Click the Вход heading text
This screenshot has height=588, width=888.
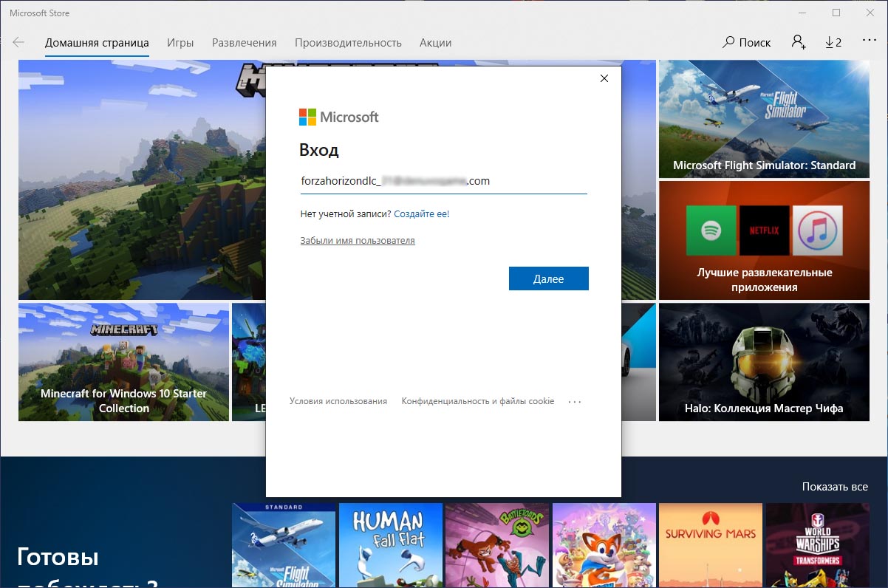pyautogui.click(x=319, y=151)
